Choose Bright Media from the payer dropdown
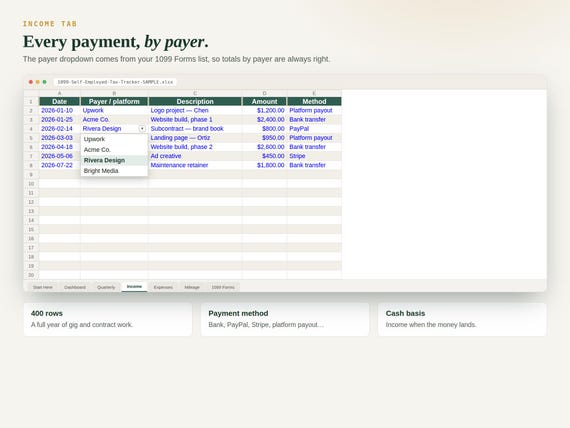This screenshot has width=570, height=428. coord(114,171)
